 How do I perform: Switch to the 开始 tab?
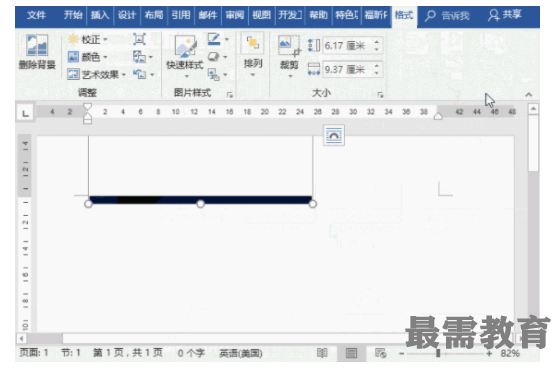coord(73,15)
